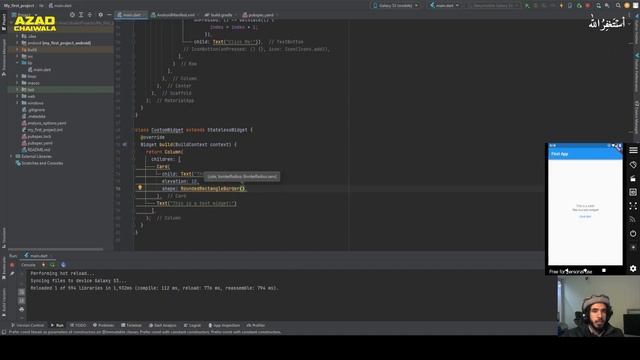640x360 pixels.
Task: Select Scratches and Consoles in the project tree
Action: click(x=39, y=163)
